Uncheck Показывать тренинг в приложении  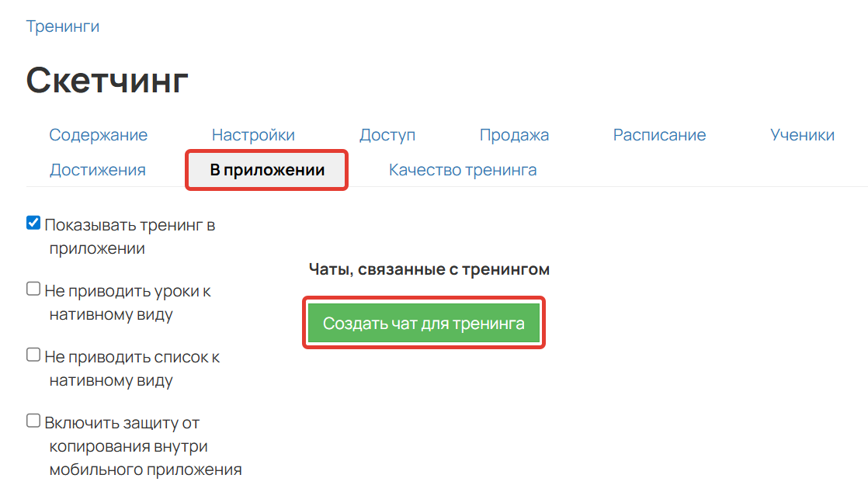[33, 222]
